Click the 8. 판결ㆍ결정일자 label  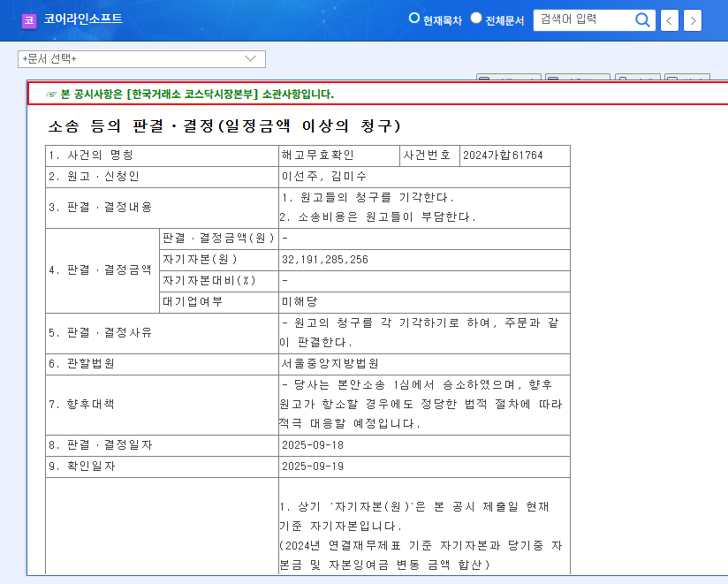point(101,445)
